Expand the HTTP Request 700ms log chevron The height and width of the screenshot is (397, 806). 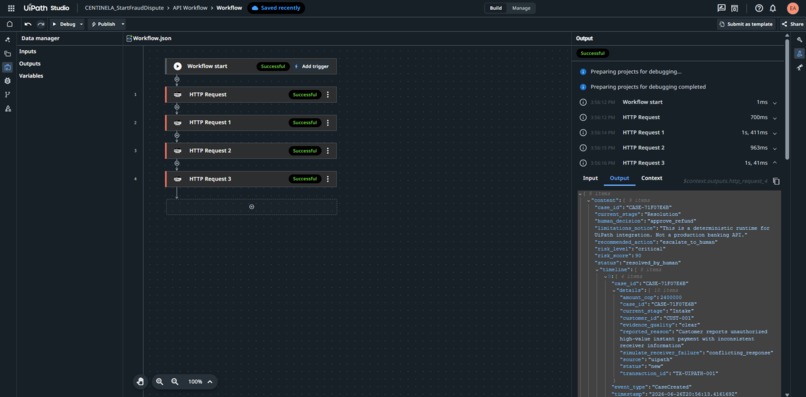pyautogui.click(x=775, y=118)
